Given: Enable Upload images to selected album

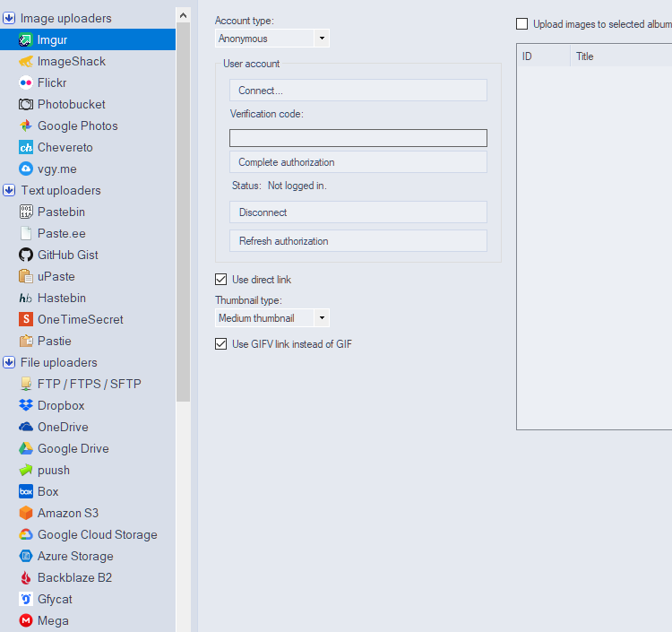Looking at the screenshot, I should [x=522, y=24].
